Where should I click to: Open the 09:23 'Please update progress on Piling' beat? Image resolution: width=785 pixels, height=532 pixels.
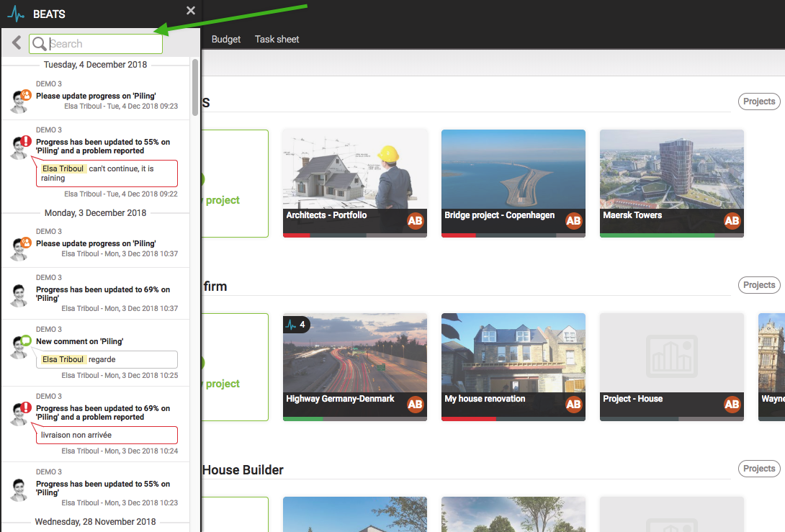coord(96,96)
